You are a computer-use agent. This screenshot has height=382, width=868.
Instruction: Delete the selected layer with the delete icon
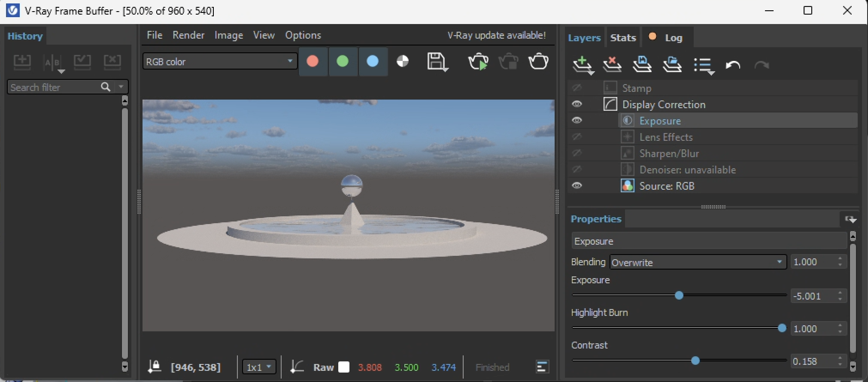pos(612,65)
